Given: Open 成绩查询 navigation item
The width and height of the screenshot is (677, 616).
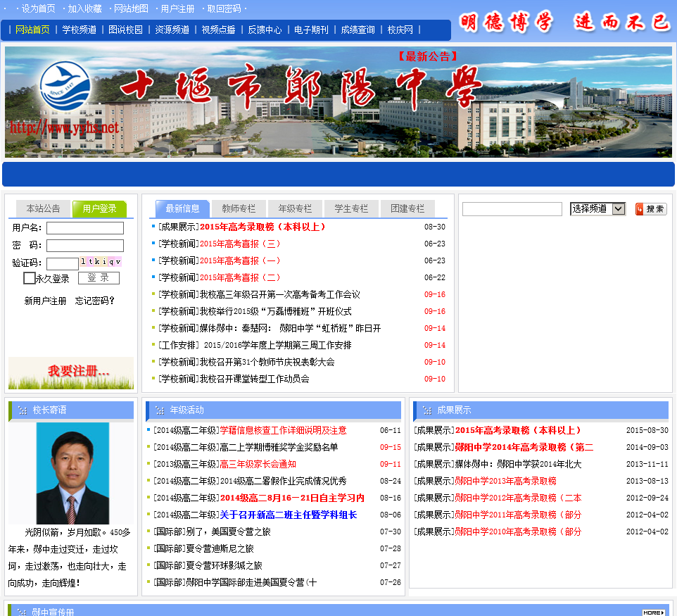Looking at the screenshot, I should 358,30.
